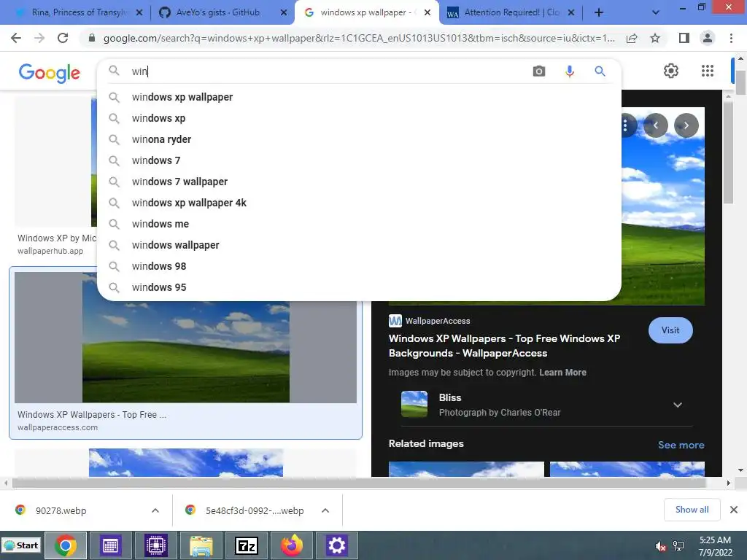Open Chrome from the taskbar

coord(66,545)
